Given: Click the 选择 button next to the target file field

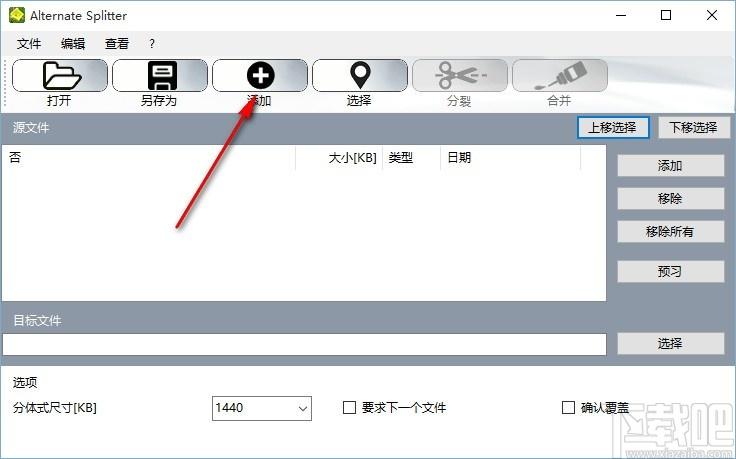Looking at the screenshot, I should pyautogui.click(x=670, y=344).
